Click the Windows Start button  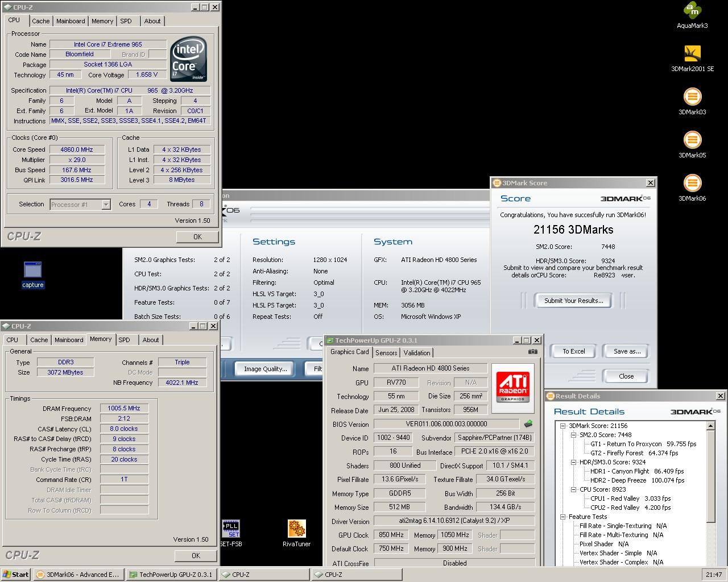pos(16,575)
